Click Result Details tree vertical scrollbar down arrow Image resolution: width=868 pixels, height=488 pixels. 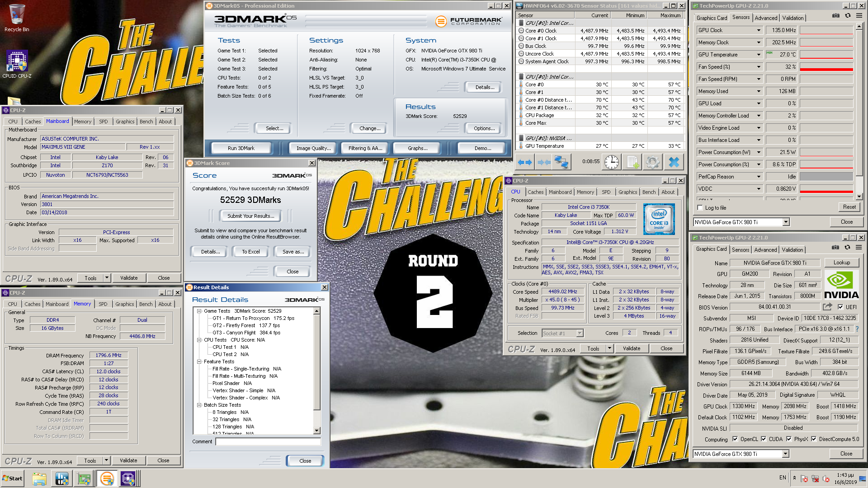point(316,431)
